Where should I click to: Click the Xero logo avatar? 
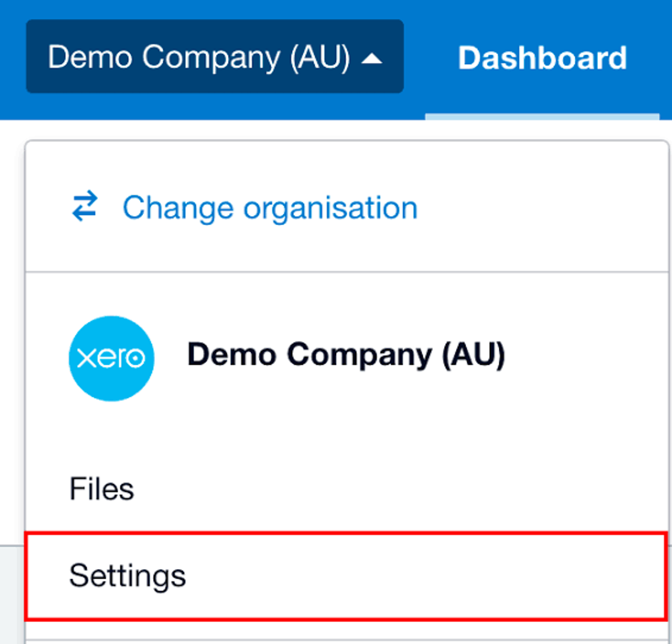[111, 358]
